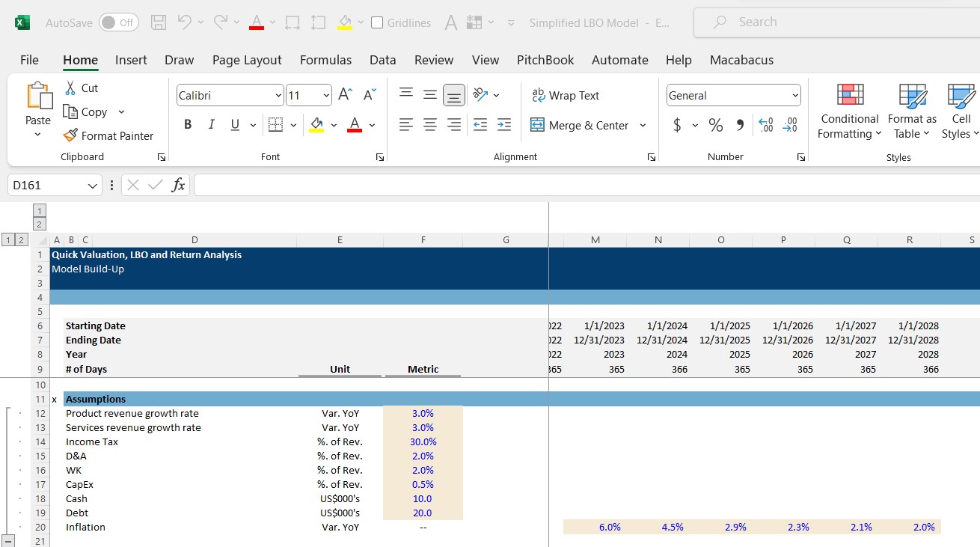This screenshot has width=980, height=547.
Task: Toggle underline formatting
Action: tap(233, 124)
